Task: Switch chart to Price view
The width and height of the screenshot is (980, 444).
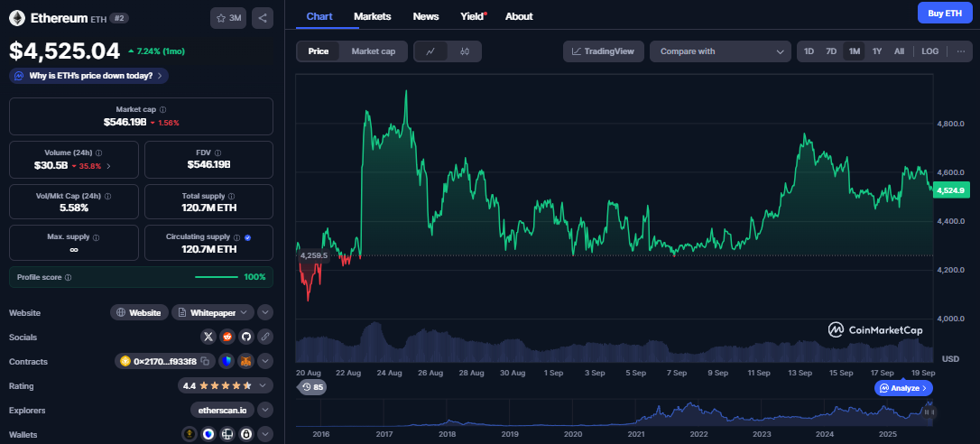Action: (319, 51)
